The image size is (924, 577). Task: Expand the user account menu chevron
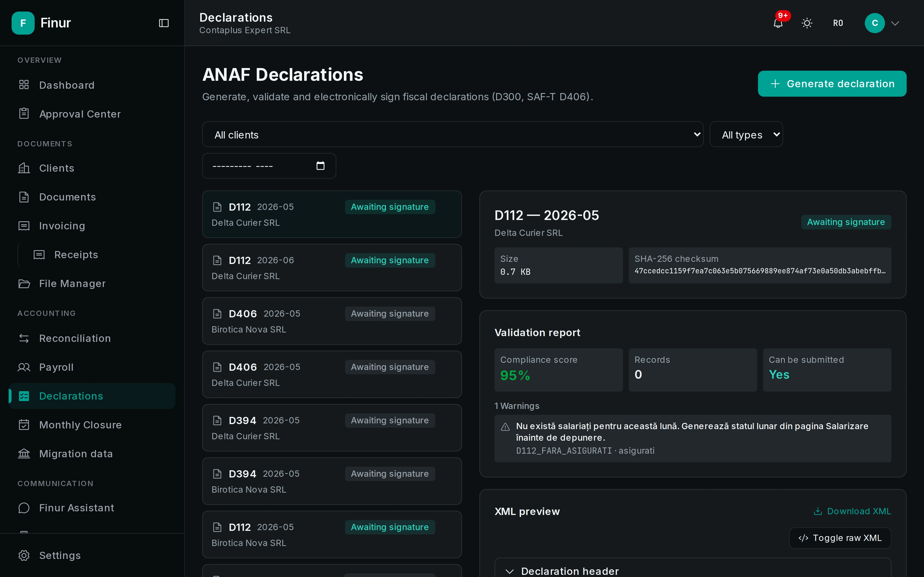895,23
